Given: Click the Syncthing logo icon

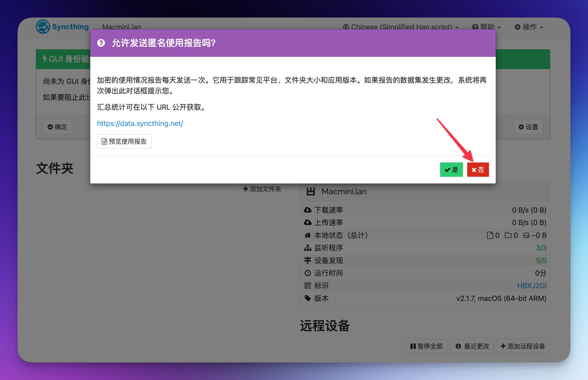Looking at the screenshot, I should 43,27.
